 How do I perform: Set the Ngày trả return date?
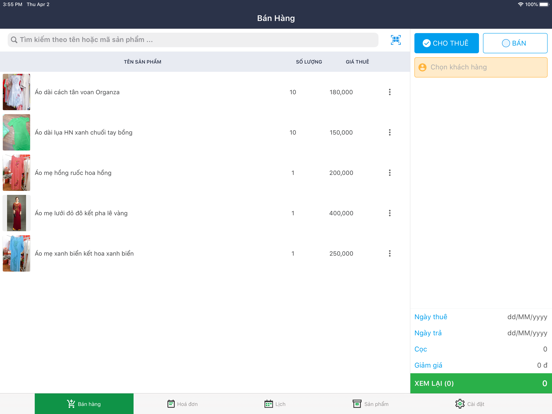pyautogui.click(x=481, y=333)
